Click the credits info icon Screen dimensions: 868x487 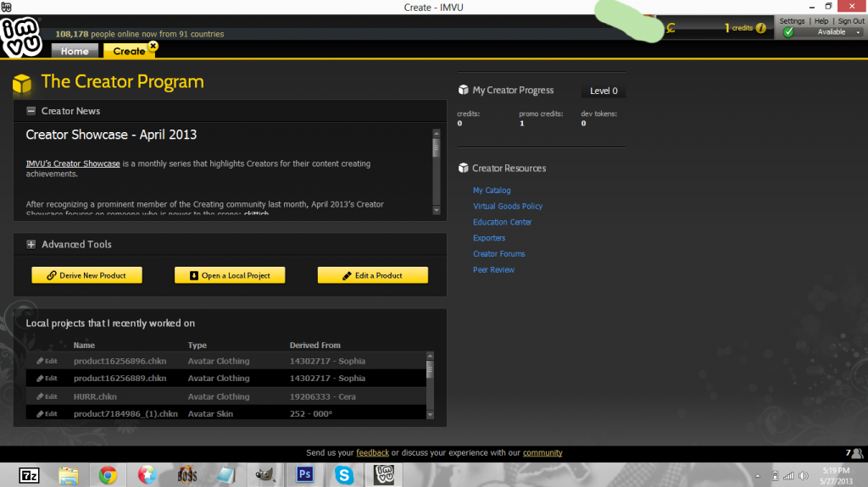click(x=761, y=28)
